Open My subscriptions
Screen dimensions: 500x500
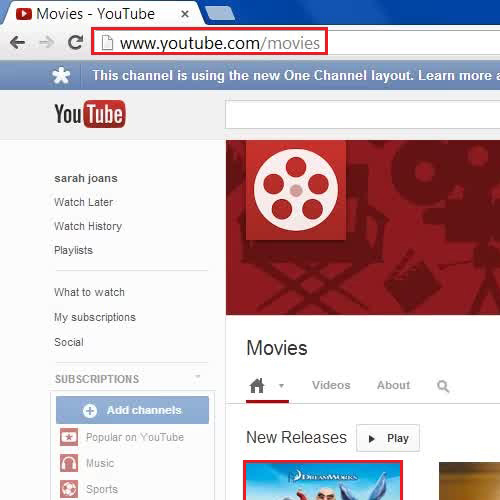coord(95,317)
